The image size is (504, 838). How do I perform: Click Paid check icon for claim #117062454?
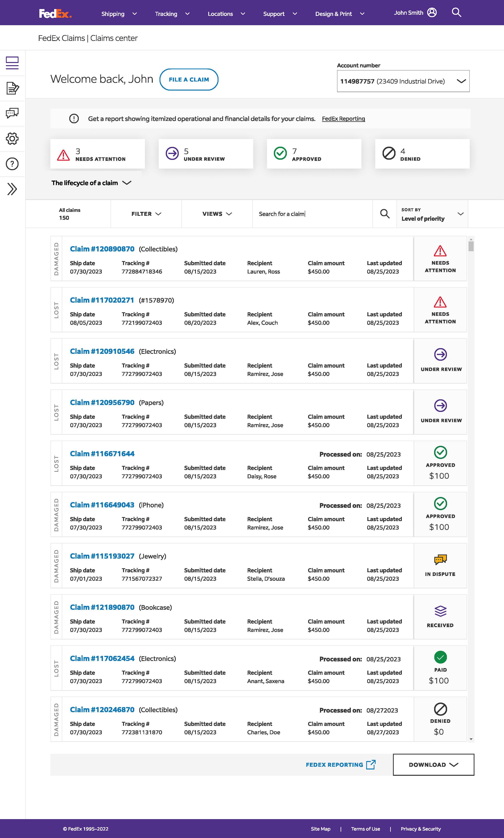(440, 657)
